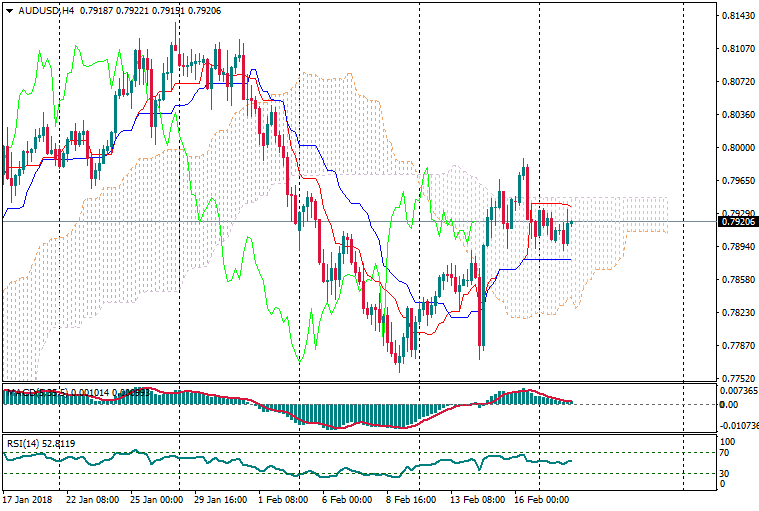
Task: Click the 0.81430 price axis level
Action: [737, 16]
